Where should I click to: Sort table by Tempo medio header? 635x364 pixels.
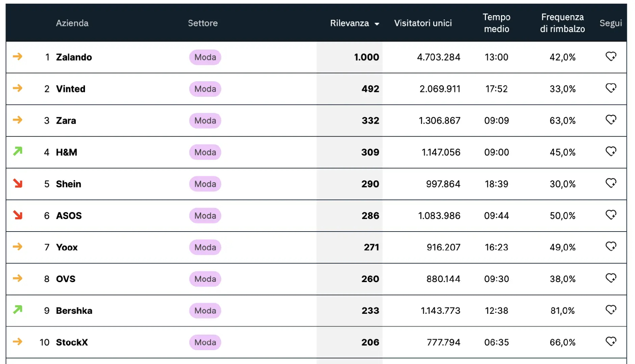[496, 23]
